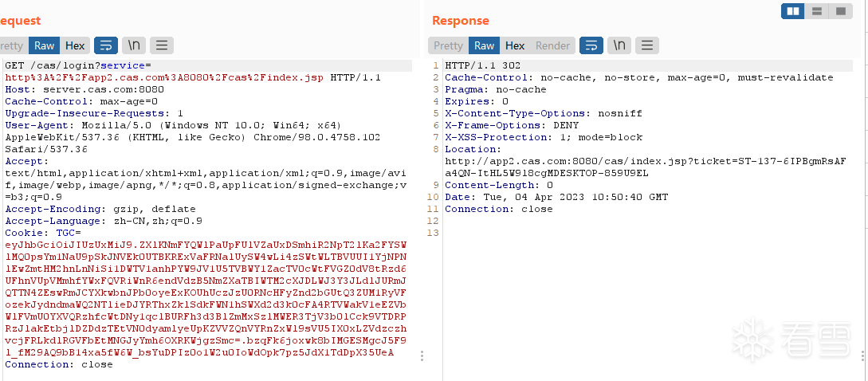868x381 pixels.
Task: Click request 'Cache-Control: max-age=0' header
Action: tap(81, 101)
